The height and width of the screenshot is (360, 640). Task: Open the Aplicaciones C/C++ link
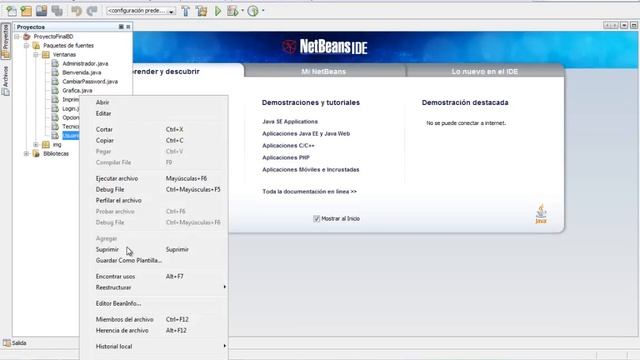pos(288,145)
